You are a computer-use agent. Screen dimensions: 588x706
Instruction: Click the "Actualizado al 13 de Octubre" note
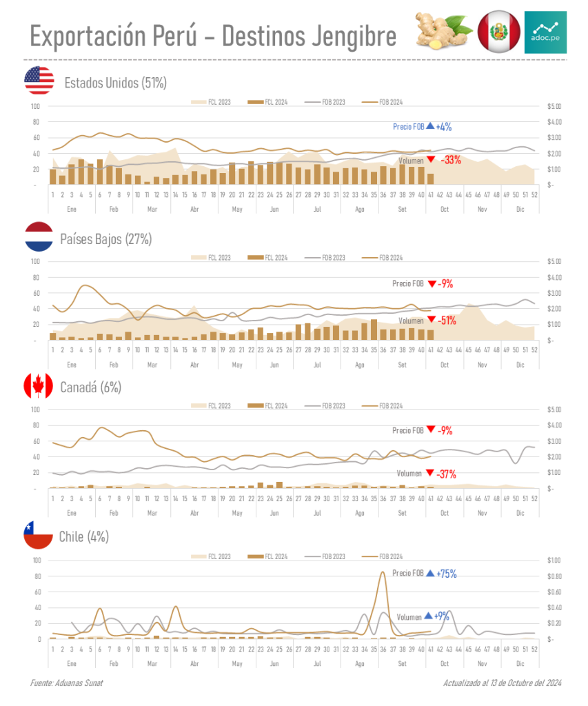tap(504, 683)
